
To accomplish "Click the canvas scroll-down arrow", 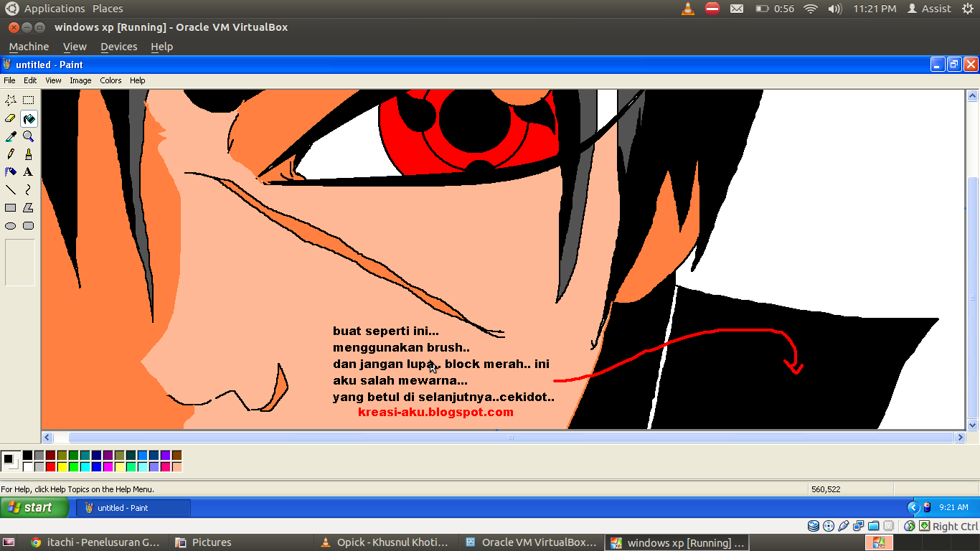I will 973,425.
